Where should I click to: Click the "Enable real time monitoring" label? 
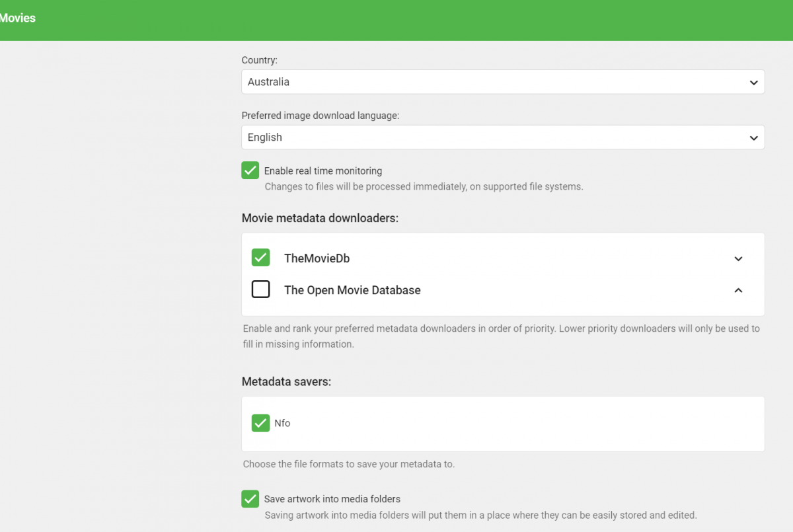point(323,171)
